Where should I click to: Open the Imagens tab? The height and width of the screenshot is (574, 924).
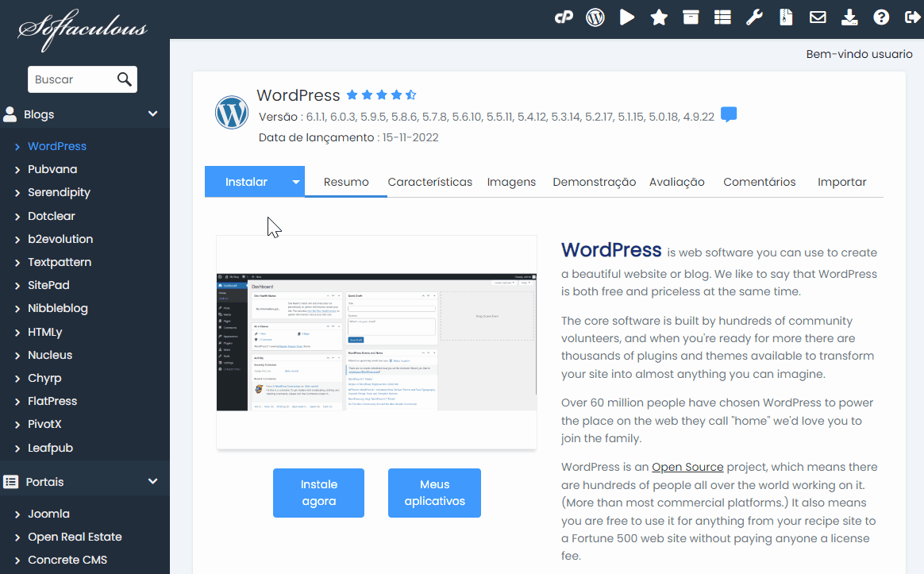click(511, 182)
